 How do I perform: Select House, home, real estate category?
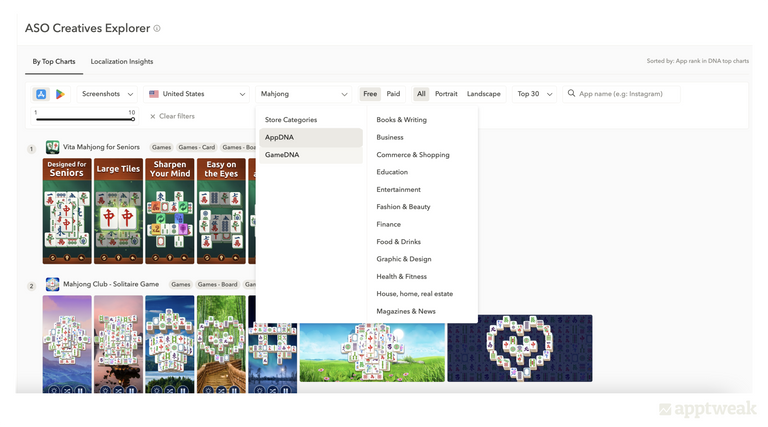pyautogui.click(x=415, y=294)
